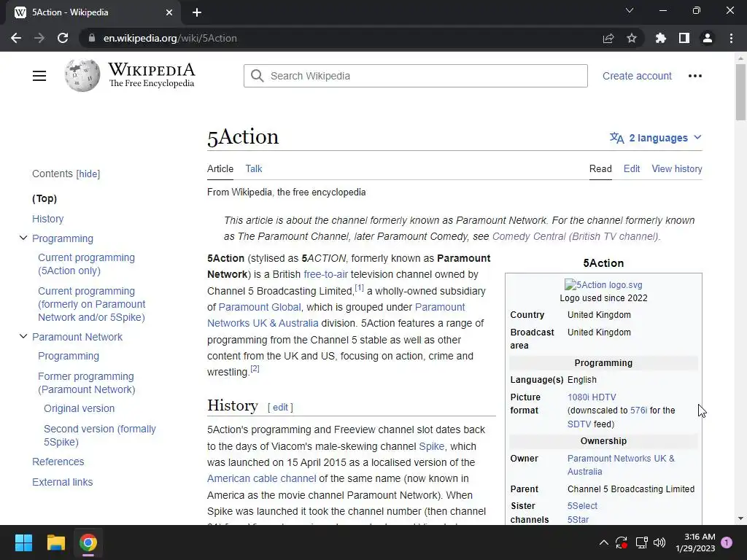Bookmark this tab with the star icon
Viewport: 747px width, 560px height.
632,38
